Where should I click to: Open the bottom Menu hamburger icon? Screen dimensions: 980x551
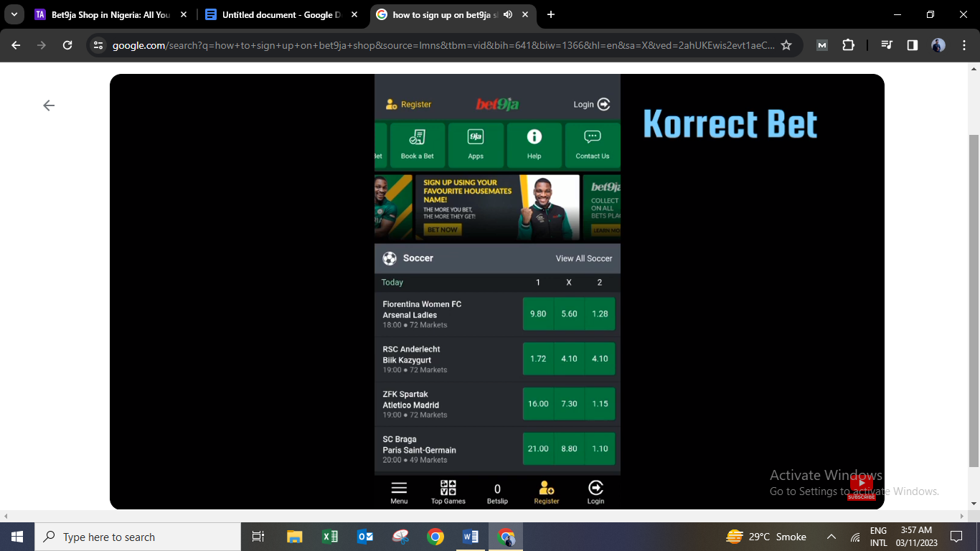point(399,488)
